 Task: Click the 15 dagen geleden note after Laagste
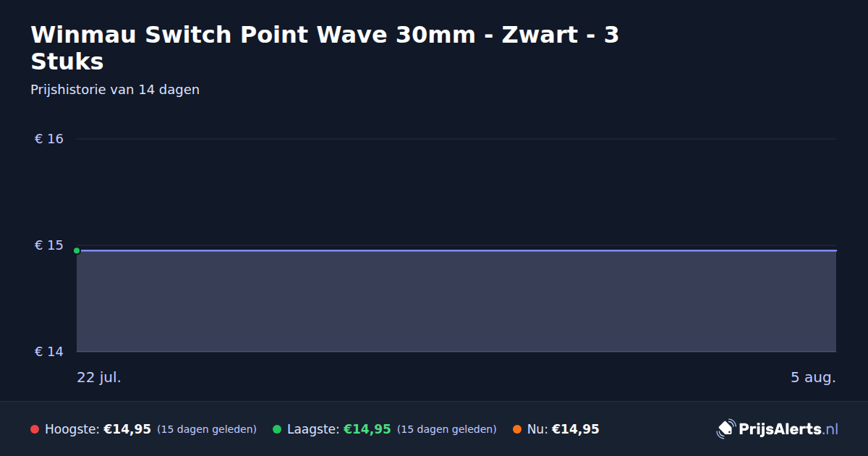click(447, 429)
